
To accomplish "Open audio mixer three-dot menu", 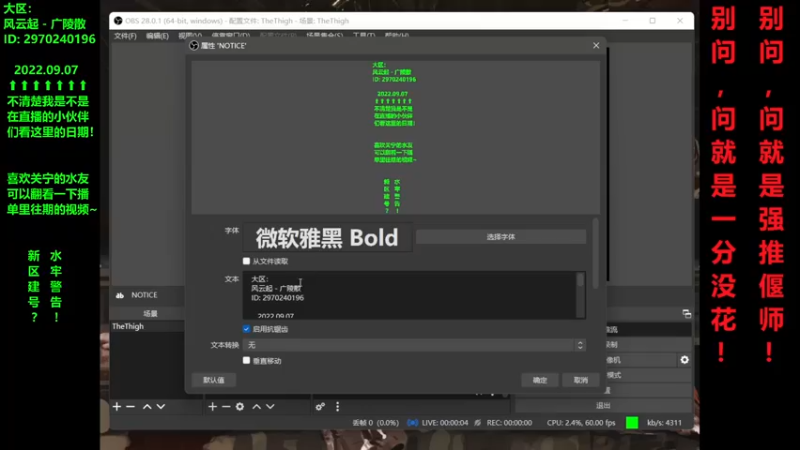I will click(337, 407).
